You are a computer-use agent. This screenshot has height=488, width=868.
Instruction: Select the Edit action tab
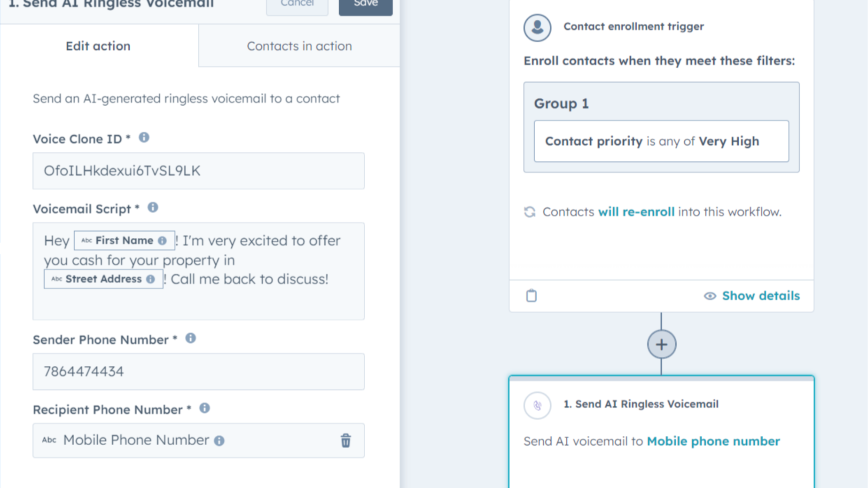pos(98,46)
